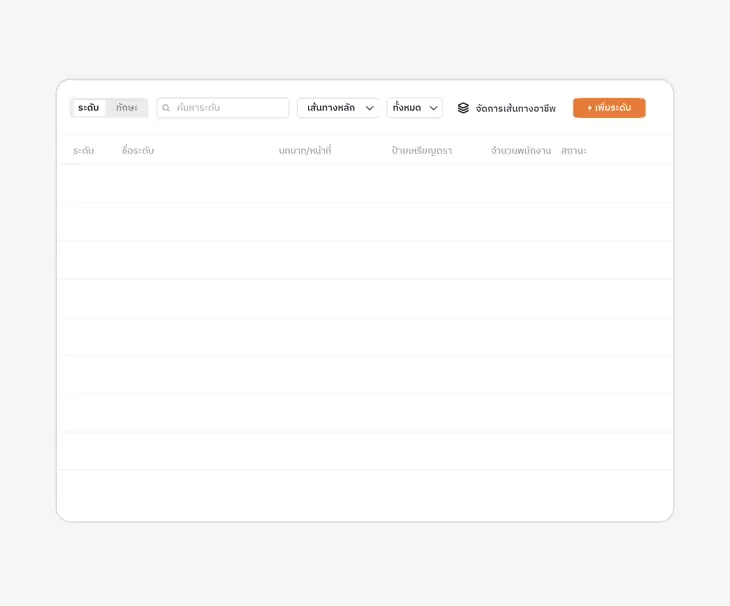Click the layers stack icon
This screenshot has width=730, height=606.
point(463,108)
